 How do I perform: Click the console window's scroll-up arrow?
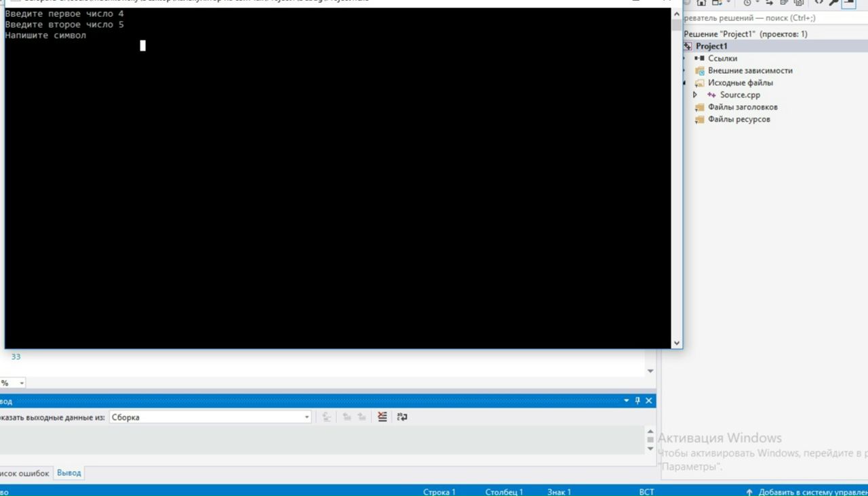(x=676, y=14)
